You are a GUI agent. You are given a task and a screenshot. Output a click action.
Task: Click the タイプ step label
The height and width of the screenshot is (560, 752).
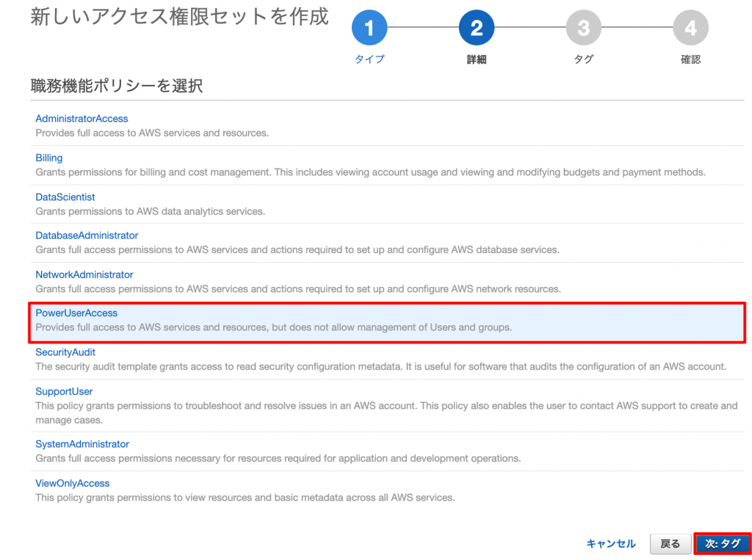coord(369,59)
